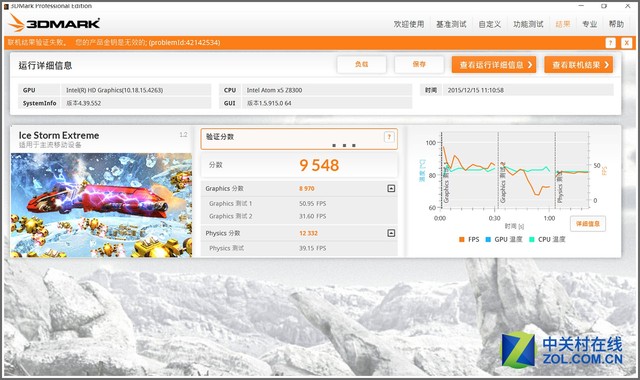Maximize the 3DMark window
This screenshot has width=640, height=380.
[604, 6]
